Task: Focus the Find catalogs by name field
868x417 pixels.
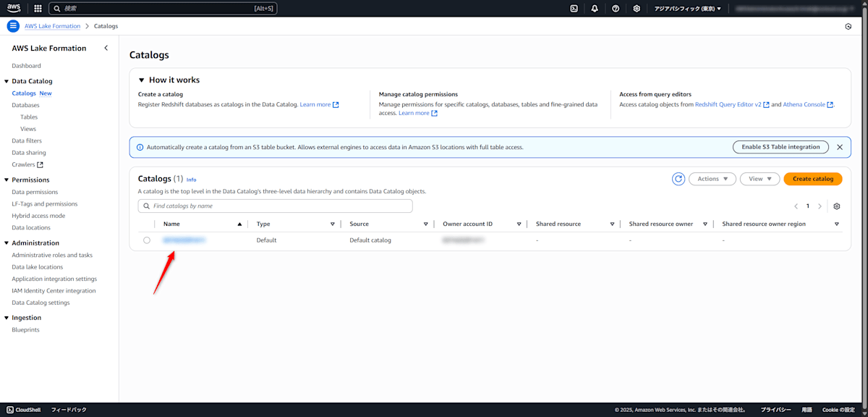Action: (276, 206)
